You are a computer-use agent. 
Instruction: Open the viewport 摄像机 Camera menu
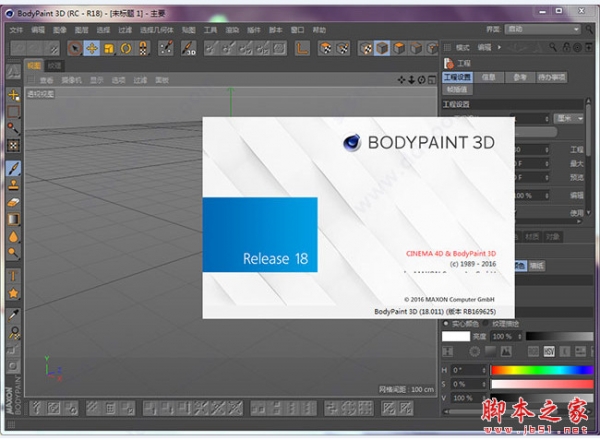(72, 80)
